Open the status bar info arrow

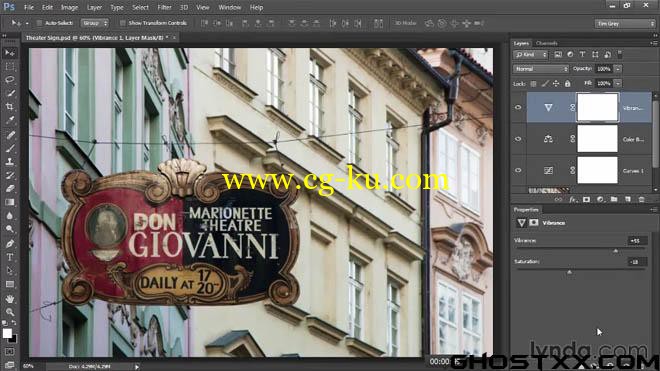[x=137, y=367]
